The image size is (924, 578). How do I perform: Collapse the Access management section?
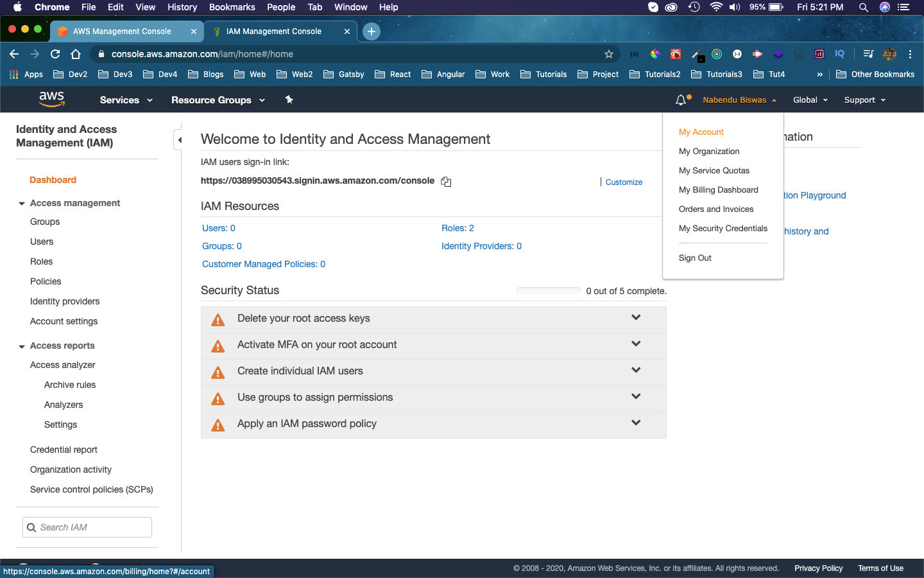pyautogui.click(x=22, y=204)
